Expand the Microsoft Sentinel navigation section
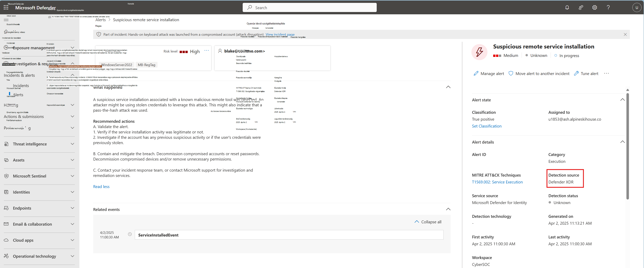This screenshot has width=644, height=268. [x=39, y=176]
